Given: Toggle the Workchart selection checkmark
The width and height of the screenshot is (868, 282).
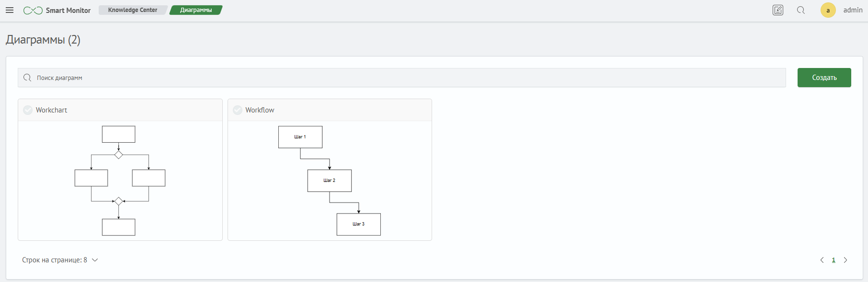Looking at the screenshot, I should pos(28,110).
